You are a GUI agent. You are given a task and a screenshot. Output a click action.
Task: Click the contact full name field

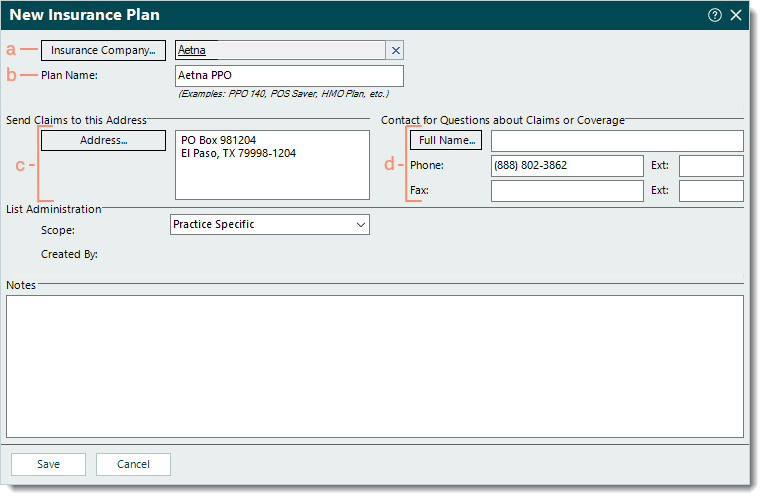pyautogui.click(x=617, y=140)
